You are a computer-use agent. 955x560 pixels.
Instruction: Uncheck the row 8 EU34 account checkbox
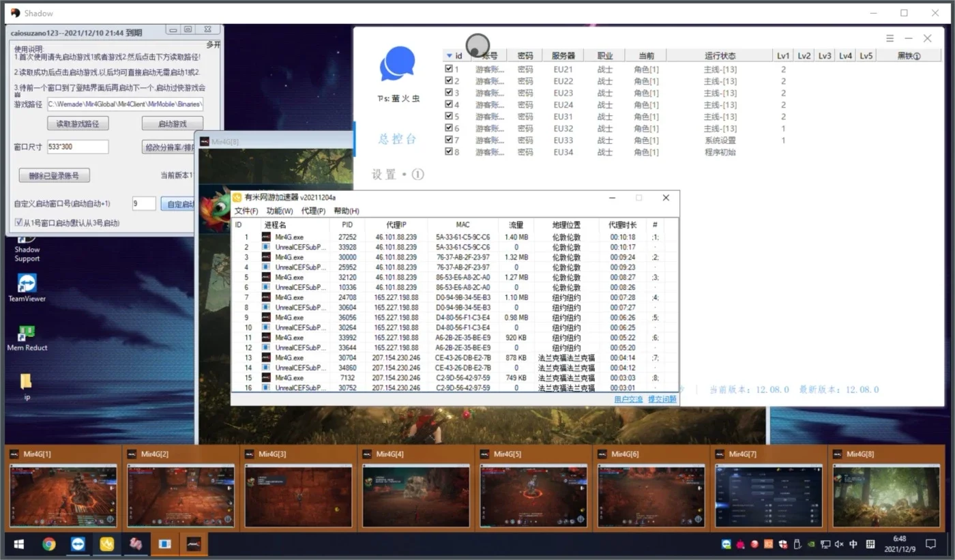point(448,152)
